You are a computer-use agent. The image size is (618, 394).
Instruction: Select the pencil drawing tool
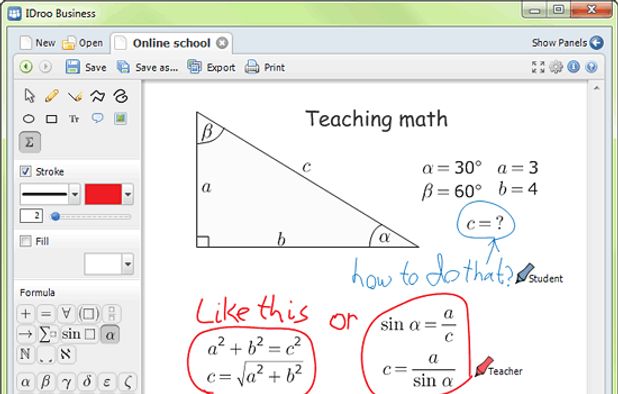click(52, 96)
